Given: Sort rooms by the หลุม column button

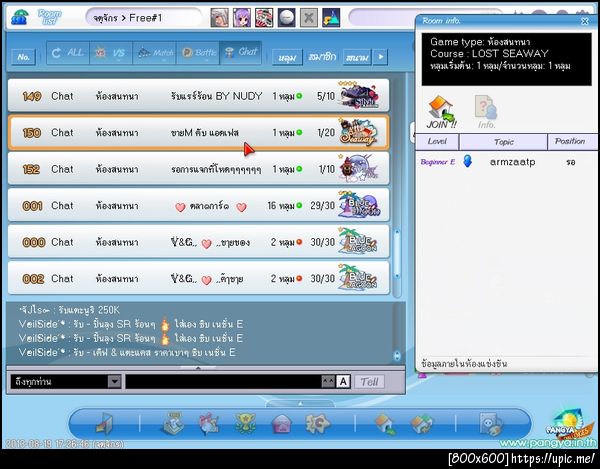Looking at the screenshot, I should pyautogui.click(x=287, y=57).
